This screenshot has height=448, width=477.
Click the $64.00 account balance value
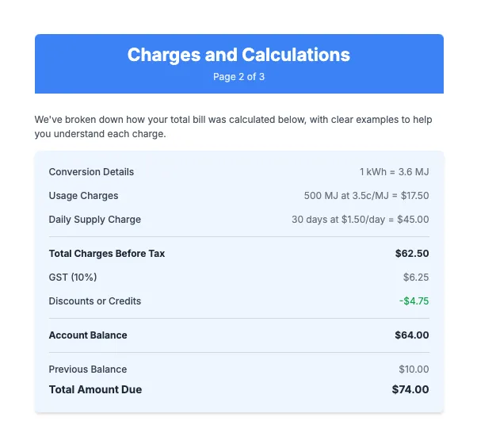click(412, 335)
